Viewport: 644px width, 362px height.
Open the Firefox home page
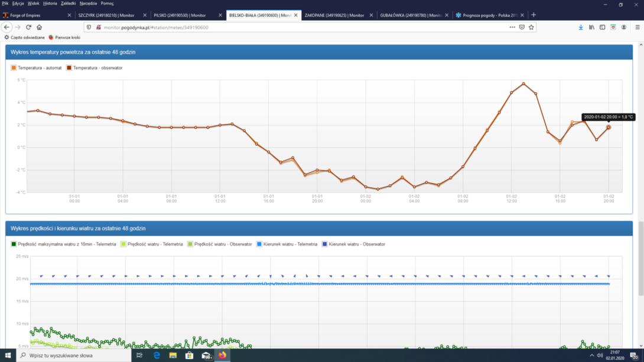39,27
